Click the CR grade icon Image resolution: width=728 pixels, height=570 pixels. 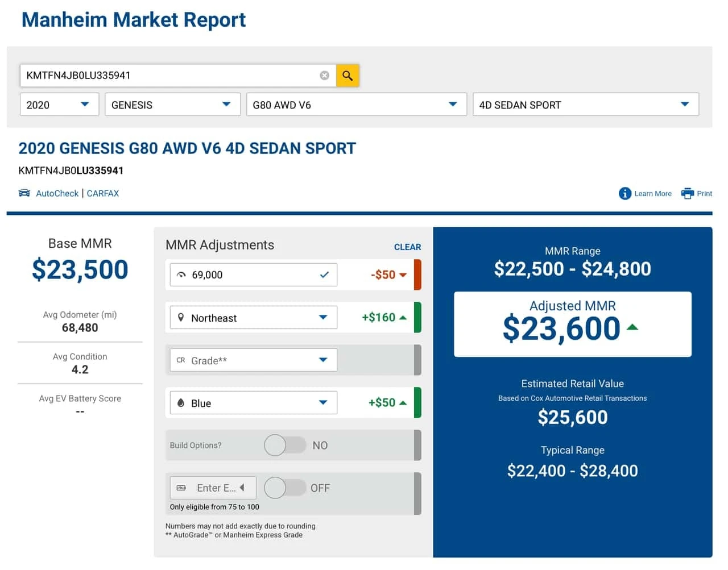point(181,360)
